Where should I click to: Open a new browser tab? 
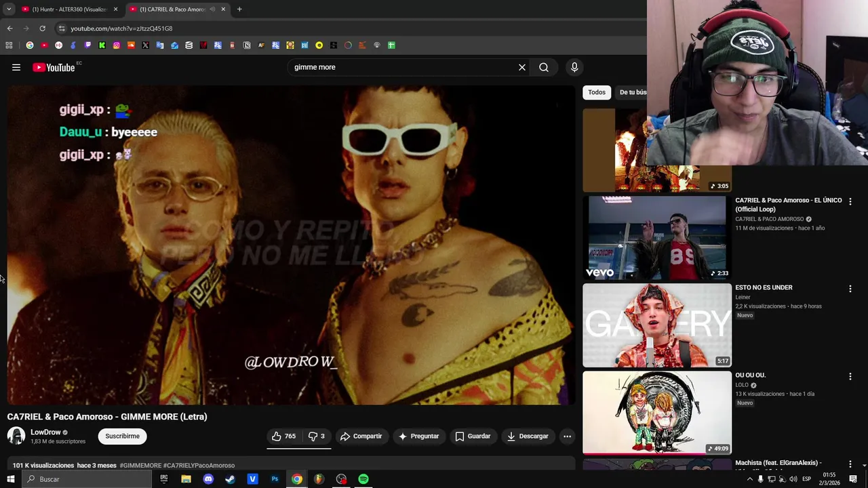[239, 9]
